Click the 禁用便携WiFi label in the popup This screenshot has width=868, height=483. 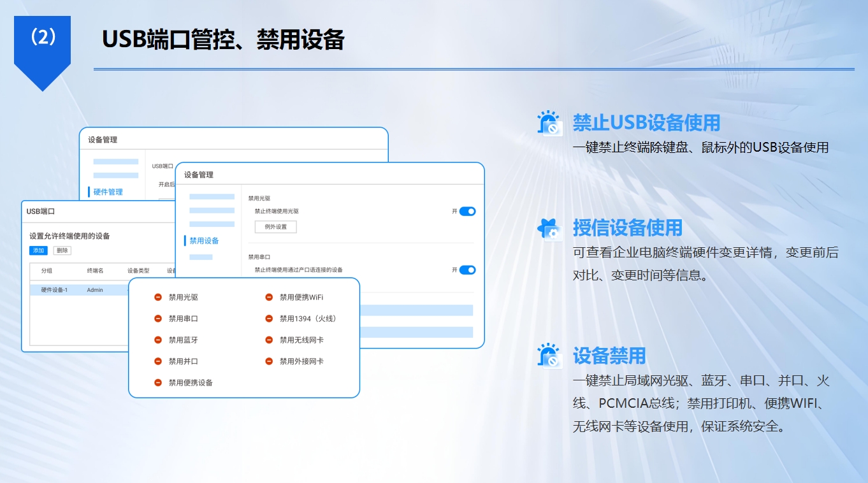pyautogui.click(x=301, y=298)
